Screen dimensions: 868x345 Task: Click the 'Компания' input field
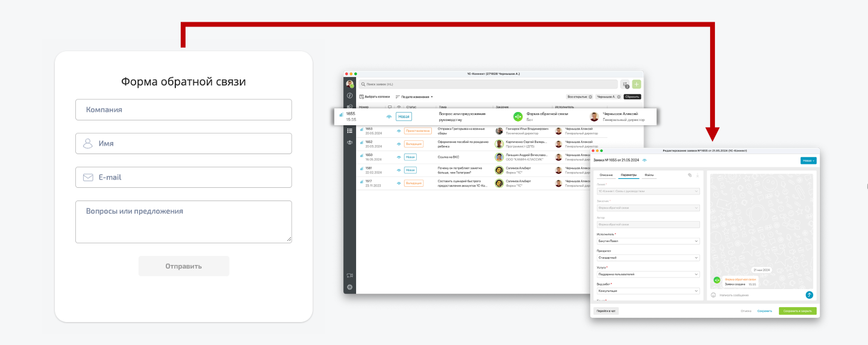click(x=184, y=110)
